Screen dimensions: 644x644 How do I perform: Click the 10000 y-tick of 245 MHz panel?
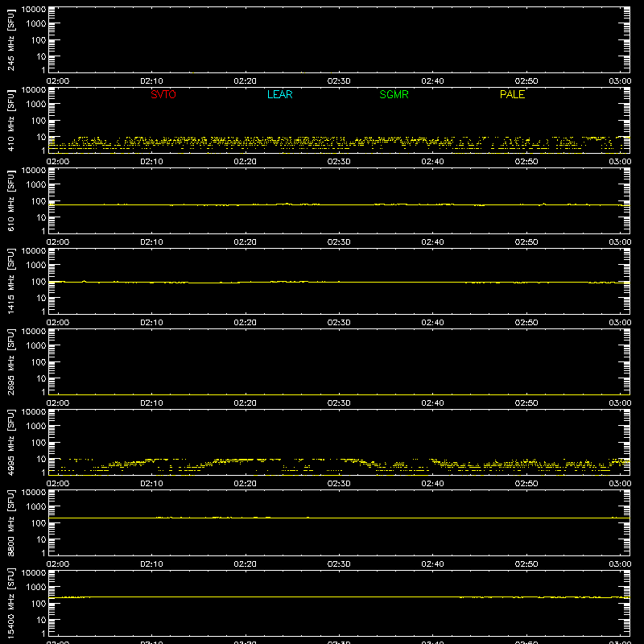point(34,10)
